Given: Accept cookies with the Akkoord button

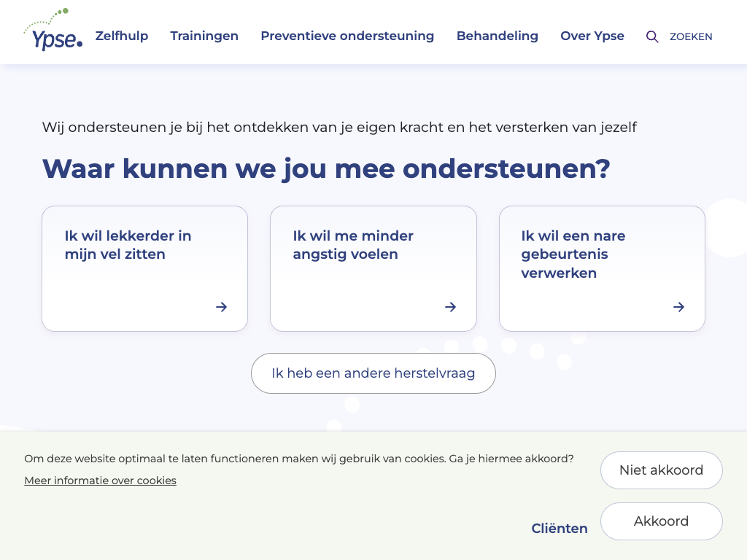Looking at the screenshot, I should click(x=661, y=521).
